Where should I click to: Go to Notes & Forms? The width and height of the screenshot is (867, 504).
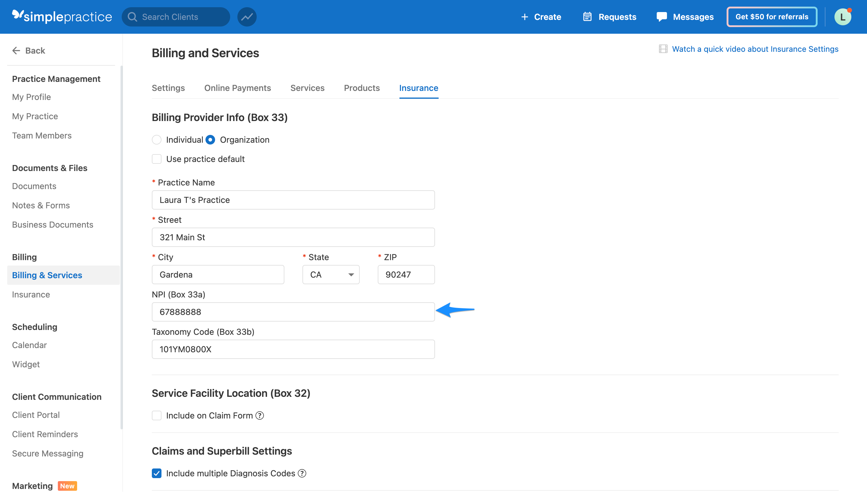point(41,205)
